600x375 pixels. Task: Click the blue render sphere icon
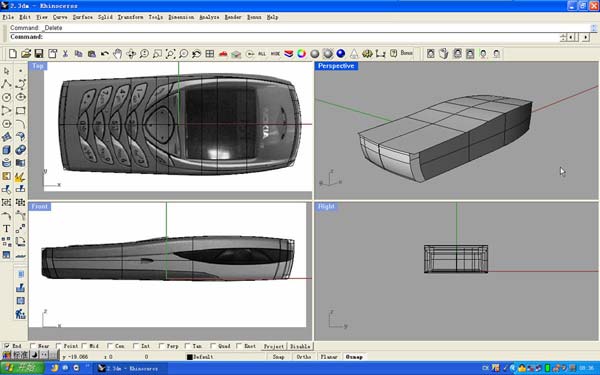tap(341, 54)
